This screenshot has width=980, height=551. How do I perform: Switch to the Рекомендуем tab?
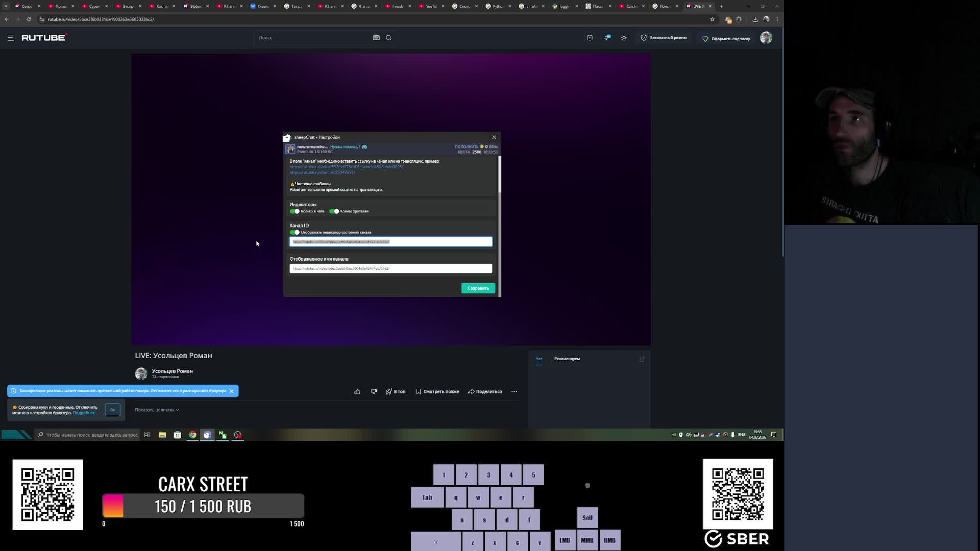pyautogui.click(x=567, y=359)
